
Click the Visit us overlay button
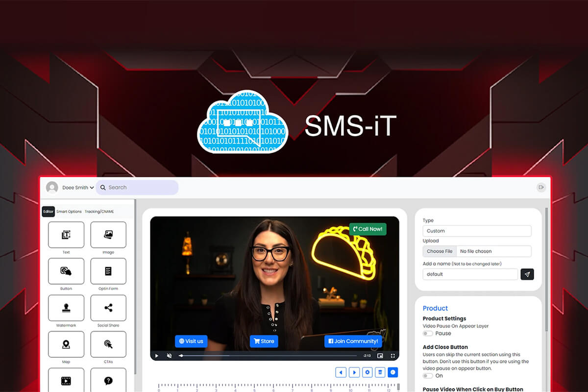pos(191,342)
